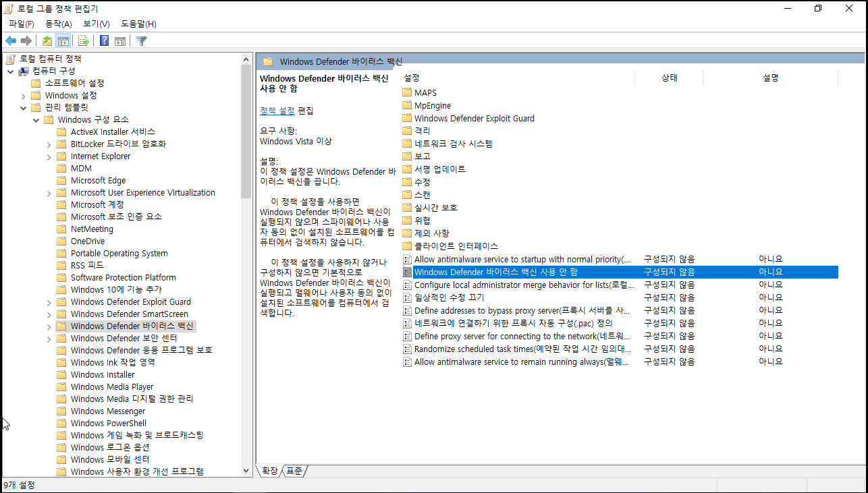Expand Microsoft User Experience Virtualization node
This screenshot has width=868, height=493.
[49, 193]
